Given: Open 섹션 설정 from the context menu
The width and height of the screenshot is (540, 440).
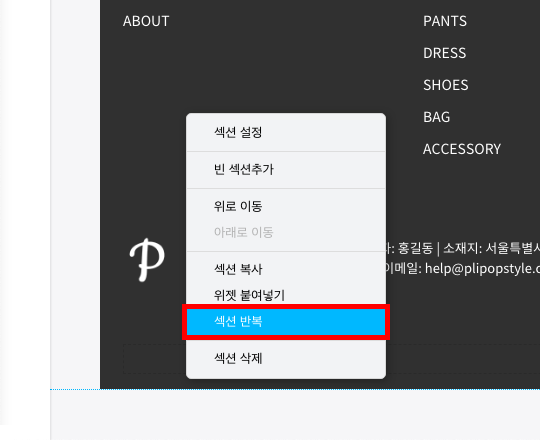Looking at the screenshot, I should (x=286, y=132).
